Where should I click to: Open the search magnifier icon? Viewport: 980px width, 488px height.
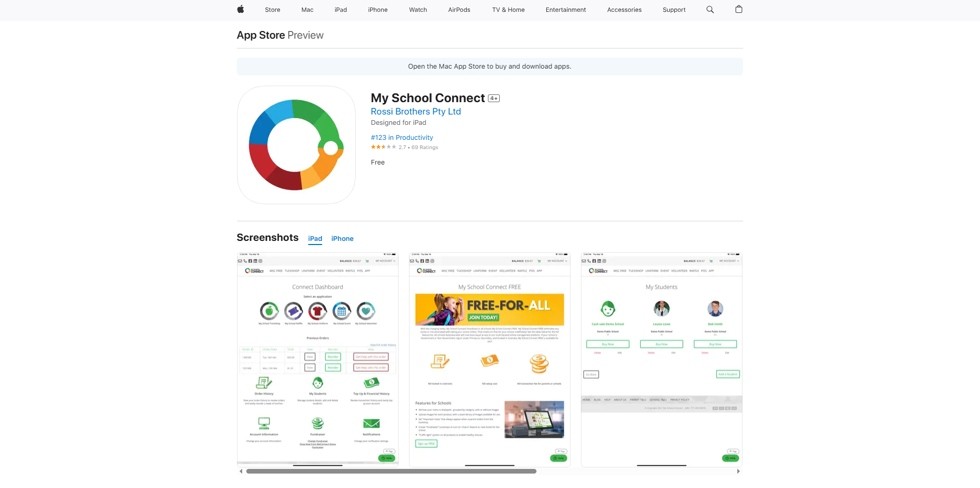pos(710,9)
